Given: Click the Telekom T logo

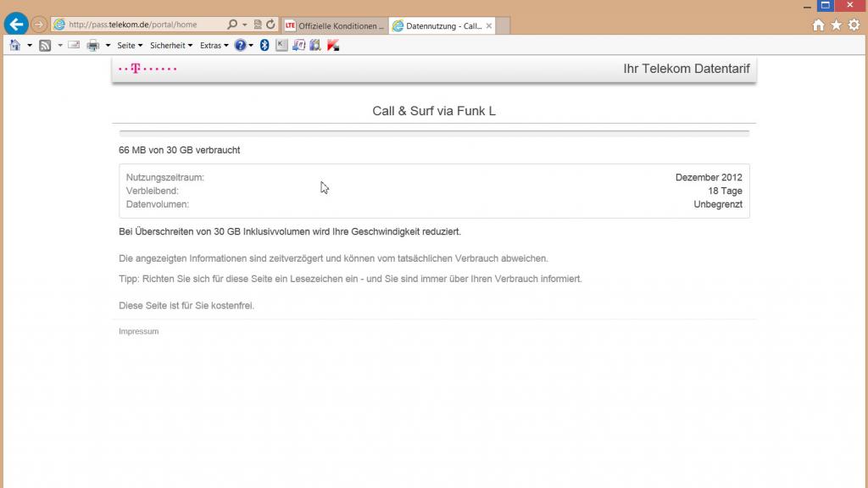Looking at the screenshot, I should point(136,69).
